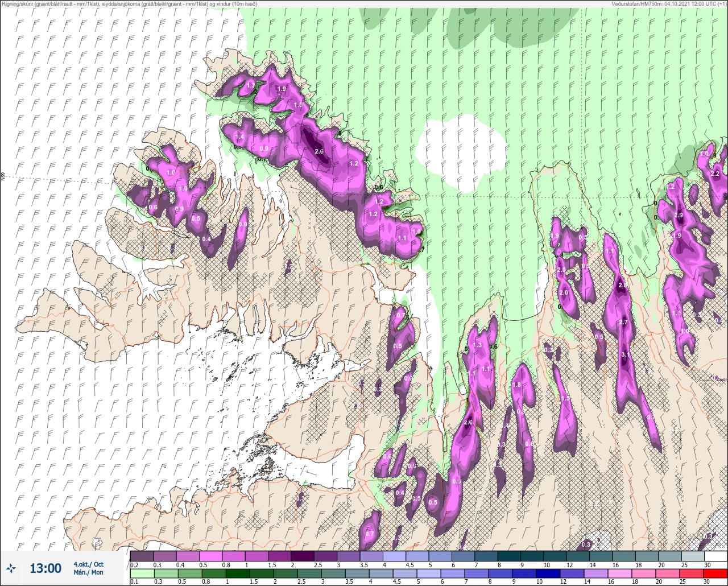
Task: Pick the first dusky mauve swatch of the snow scale
Action: coord(141,556)
